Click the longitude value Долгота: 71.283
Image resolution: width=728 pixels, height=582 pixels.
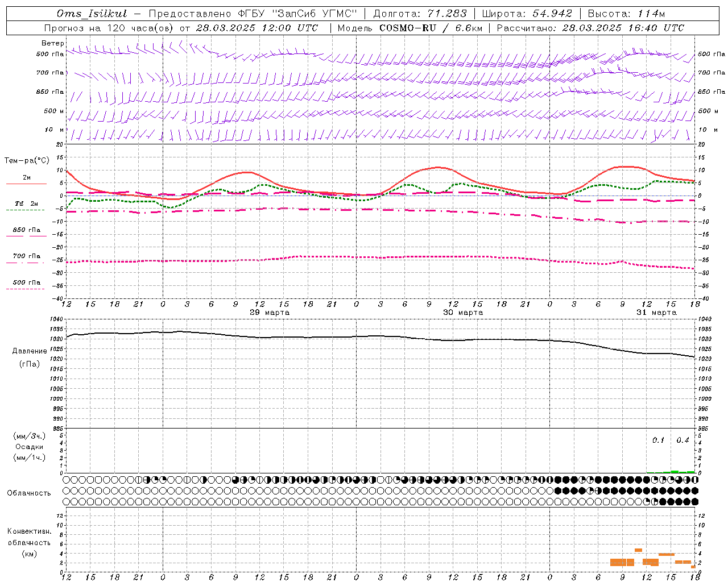coord(420,14)
